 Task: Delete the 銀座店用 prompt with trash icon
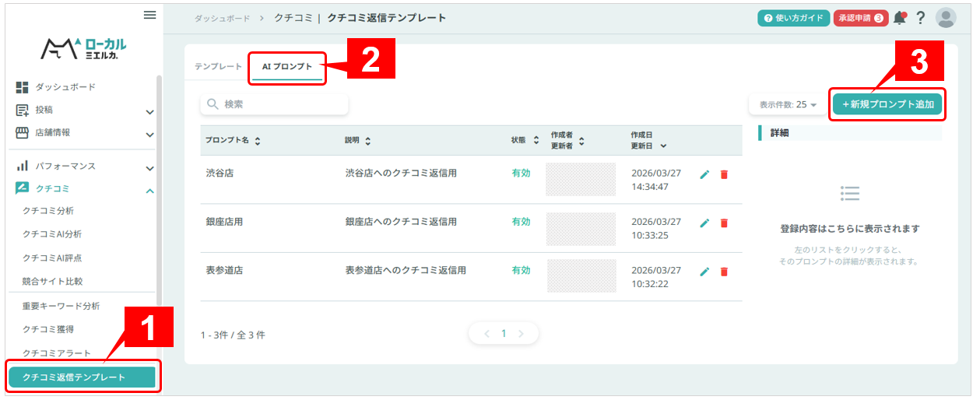(x=724, y=223)
